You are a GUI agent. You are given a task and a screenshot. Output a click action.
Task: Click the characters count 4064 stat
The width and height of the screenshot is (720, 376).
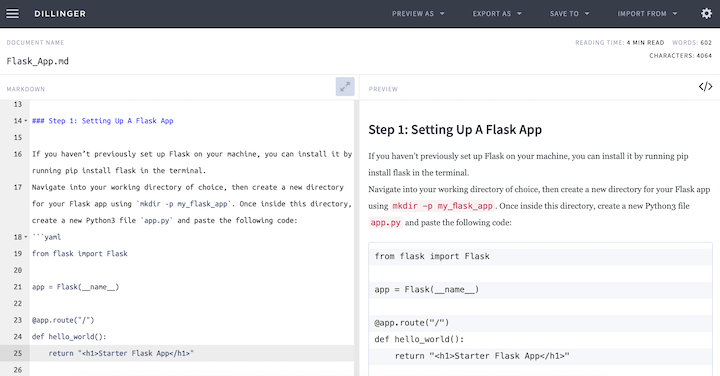(x=681, y=56)
